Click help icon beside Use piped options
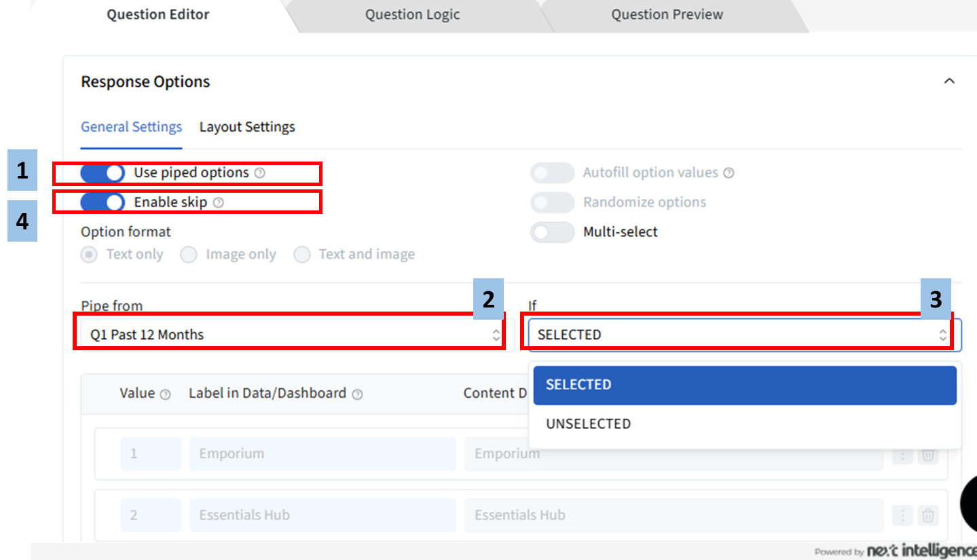The width and height of the screenshot is (977, 560). [260, 173]
